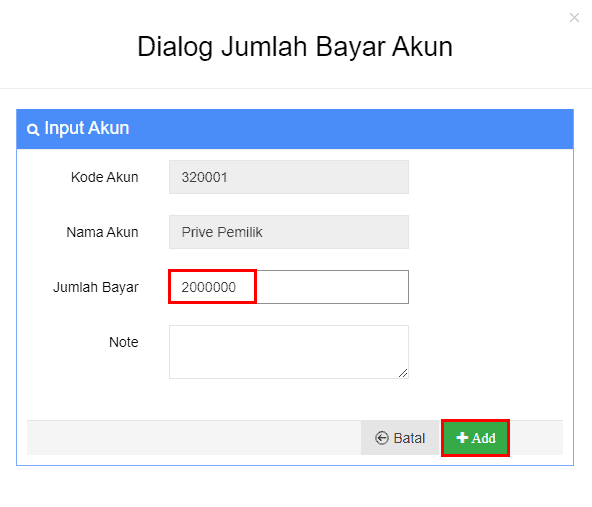
Task: Focus the Jumlah Bayar amount field
Action: click(x=289, y=287)
